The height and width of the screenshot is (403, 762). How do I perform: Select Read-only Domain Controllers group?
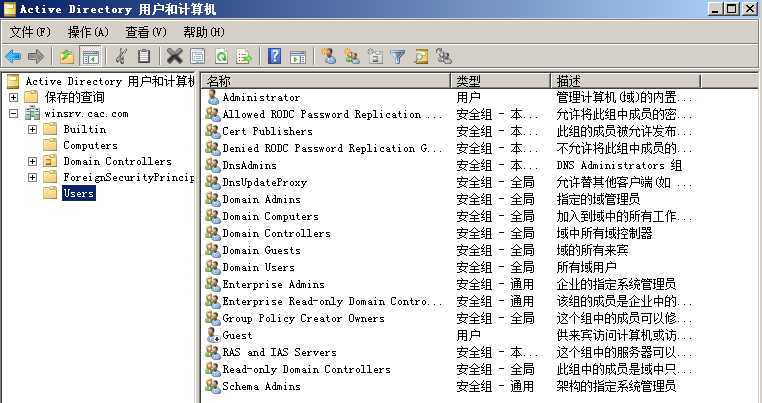306,369
